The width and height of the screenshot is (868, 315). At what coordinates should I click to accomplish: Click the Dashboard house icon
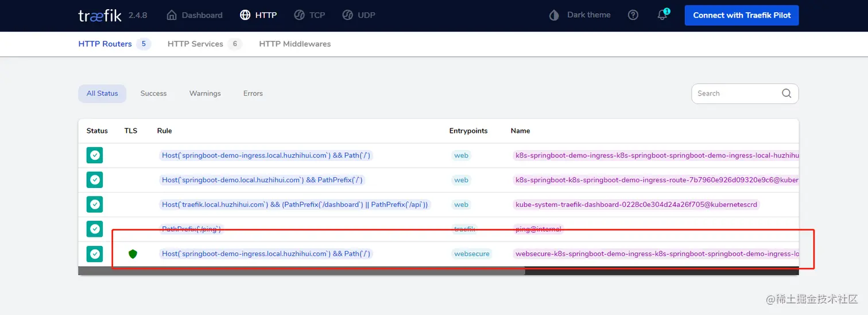click(x=172, y=16)
